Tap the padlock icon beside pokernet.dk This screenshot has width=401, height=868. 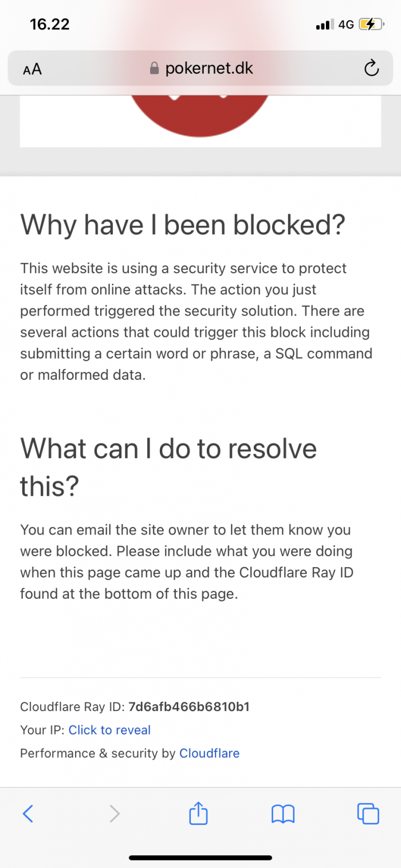pos(154,69)
